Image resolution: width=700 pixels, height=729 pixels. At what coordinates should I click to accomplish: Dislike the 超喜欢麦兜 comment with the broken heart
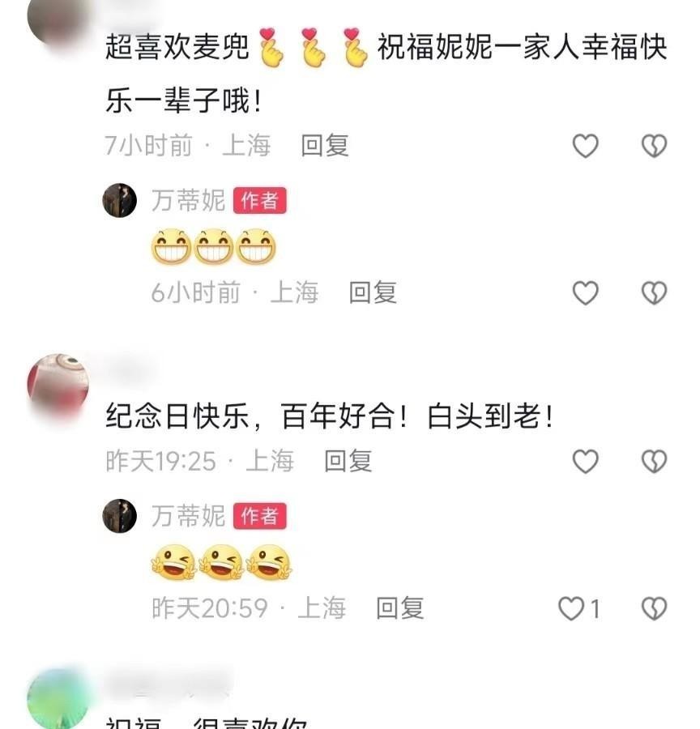(654, 146)
